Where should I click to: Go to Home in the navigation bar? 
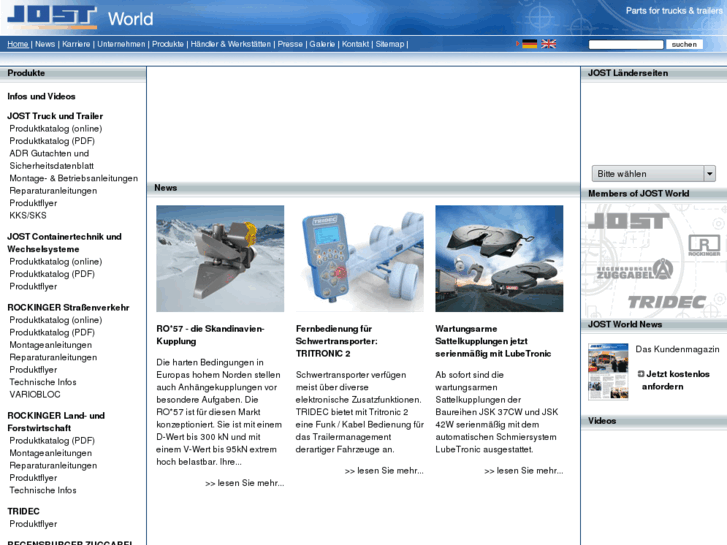point(18,44)
